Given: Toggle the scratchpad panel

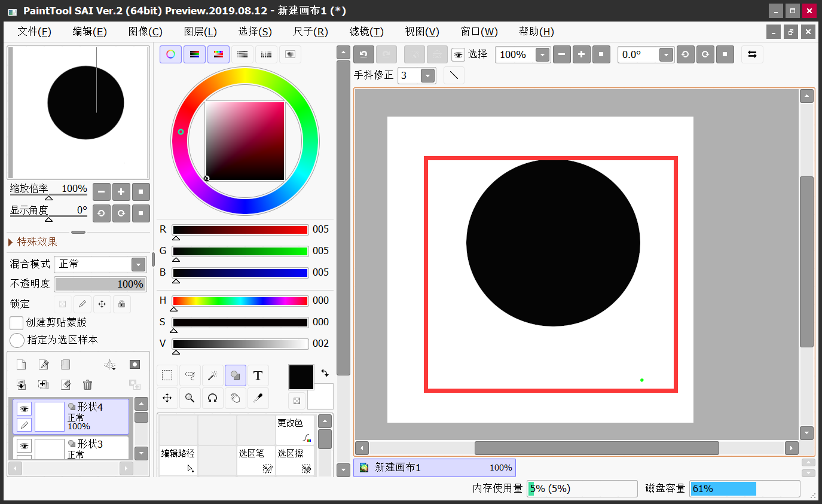Looking at the screenshot, I should click(290, 54).
